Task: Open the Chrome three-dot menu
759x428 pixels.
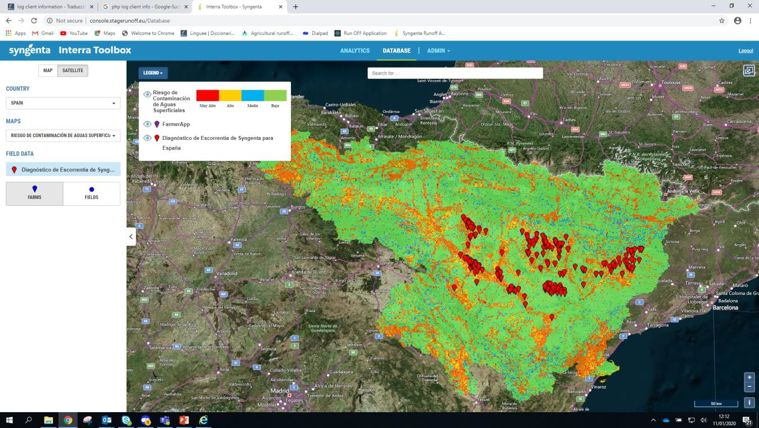Action: pos(751,21)
